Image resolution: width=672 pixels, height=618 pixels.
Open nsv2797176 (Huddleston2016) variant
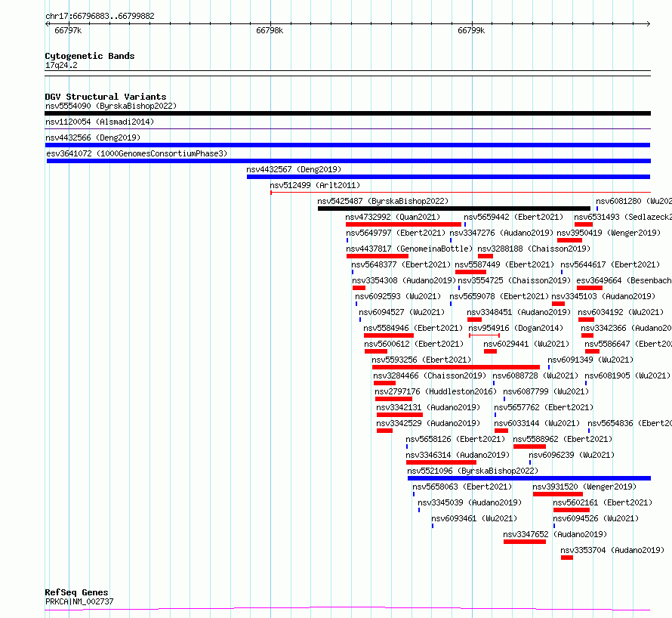[x=436, y=391]
